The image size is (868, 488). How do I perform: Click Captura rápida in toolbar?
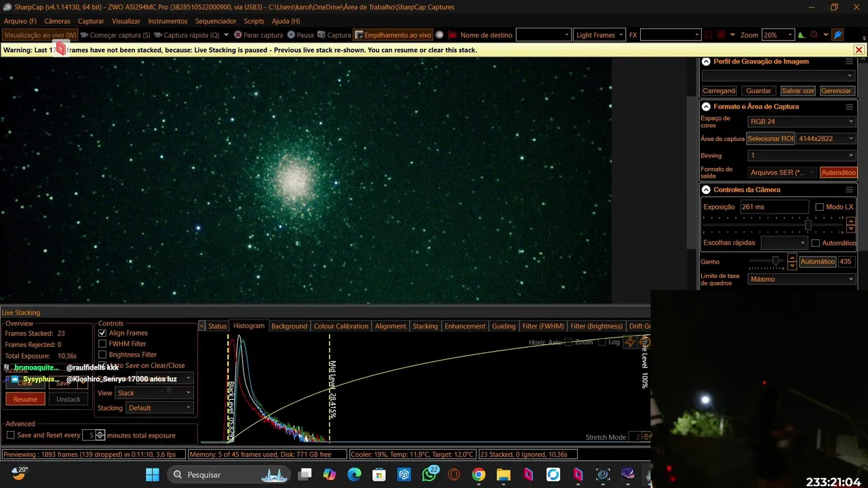pos(187,35)
